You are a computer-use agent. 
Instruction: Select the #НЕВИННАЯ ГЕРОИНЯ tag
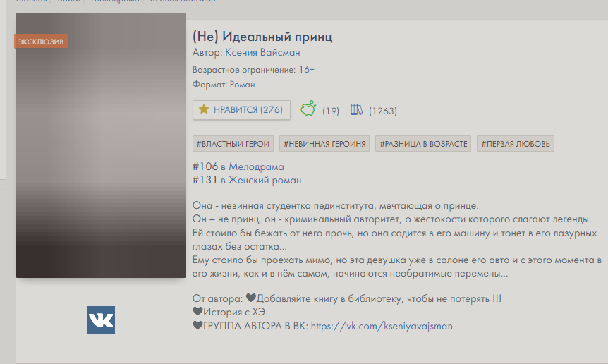click(x=324, y=144)
